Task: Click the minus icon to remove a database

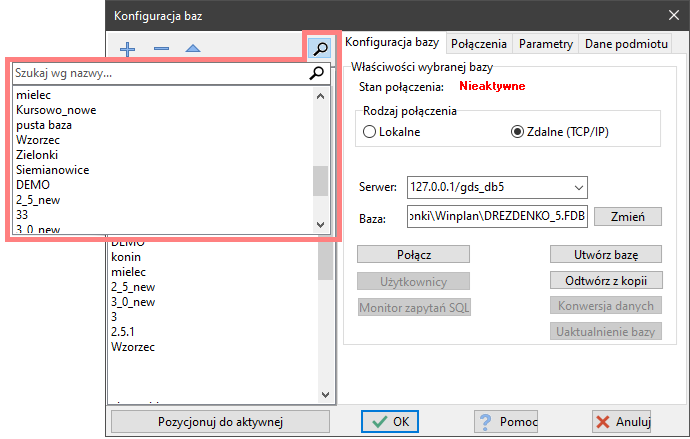Action: coord(161,48)
